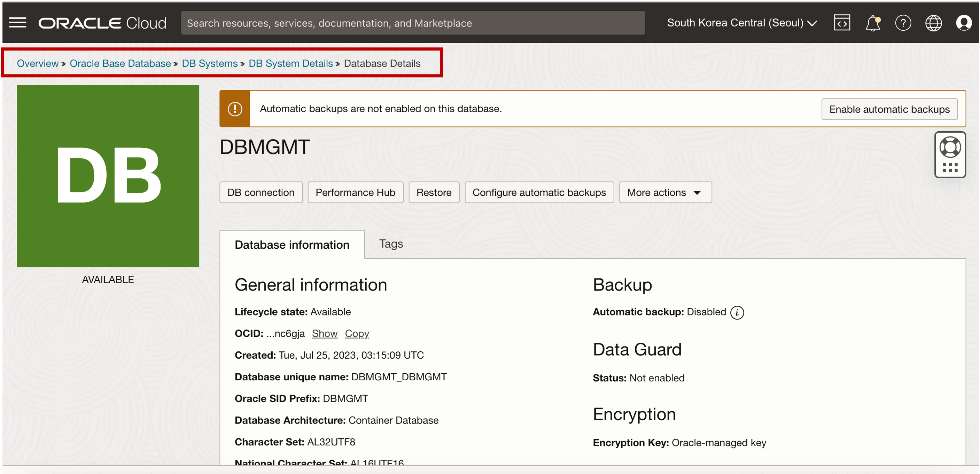Viewport: 980px width, 474px height.
Task: Click the Backup section heading
Action: (622, 285)
